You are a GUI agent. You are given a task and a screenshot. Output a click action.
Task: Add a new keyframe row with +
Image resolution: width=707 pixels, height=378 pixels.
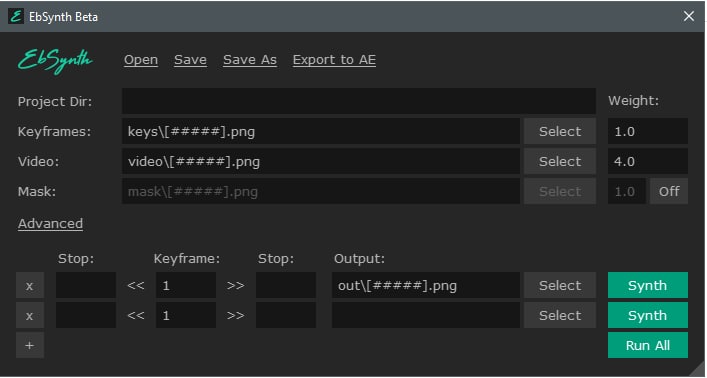[x=30, y=345]
